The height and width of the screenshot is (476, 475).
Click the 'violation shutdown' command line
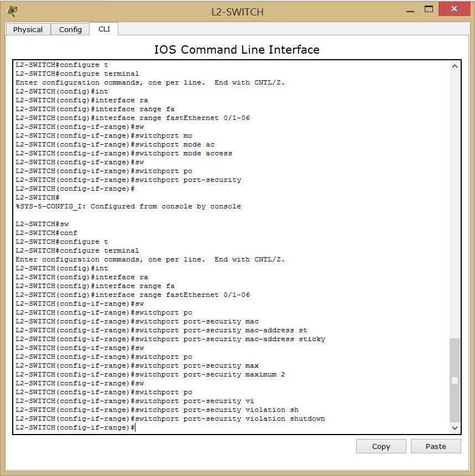(170, 419)
